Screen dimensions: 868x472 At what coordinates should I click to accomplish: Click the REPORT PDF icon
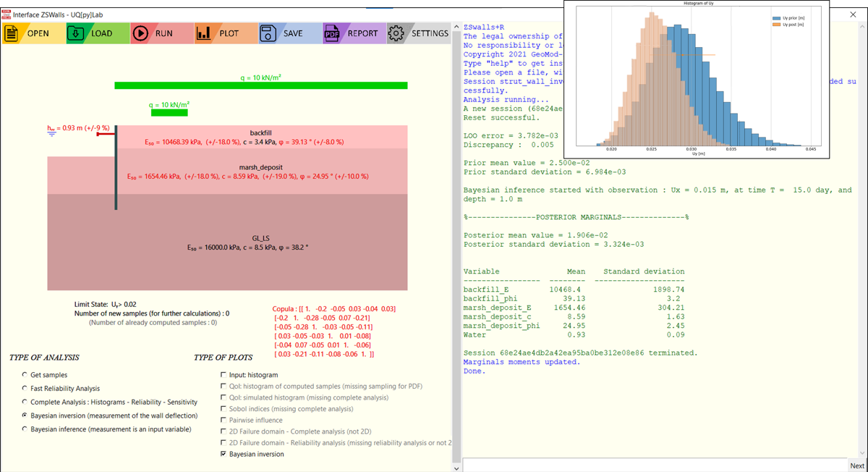[x=332, y=33]
